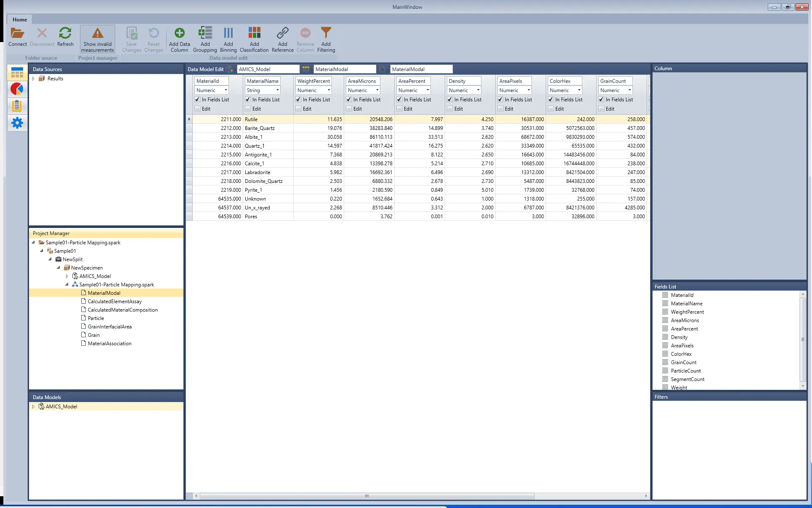812x508 pixels.
Task: Uncheck In Fields List for ColorHex
Action: (x=551, y=100)
